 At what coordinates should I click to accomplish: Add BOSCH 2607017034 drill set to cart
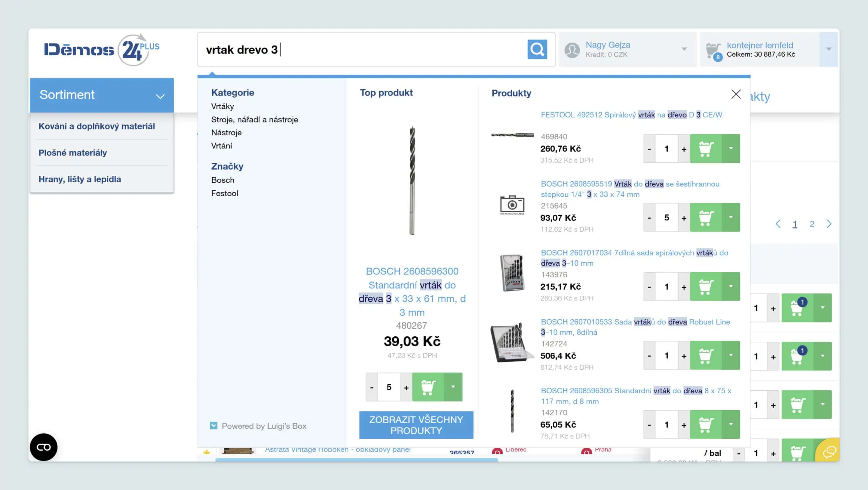(706, 287)
